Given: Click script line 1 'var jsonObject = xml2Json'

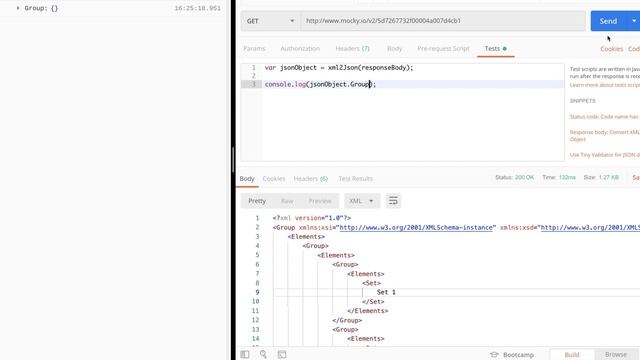Looking at the screenshot, I should (x=339, y=68).
